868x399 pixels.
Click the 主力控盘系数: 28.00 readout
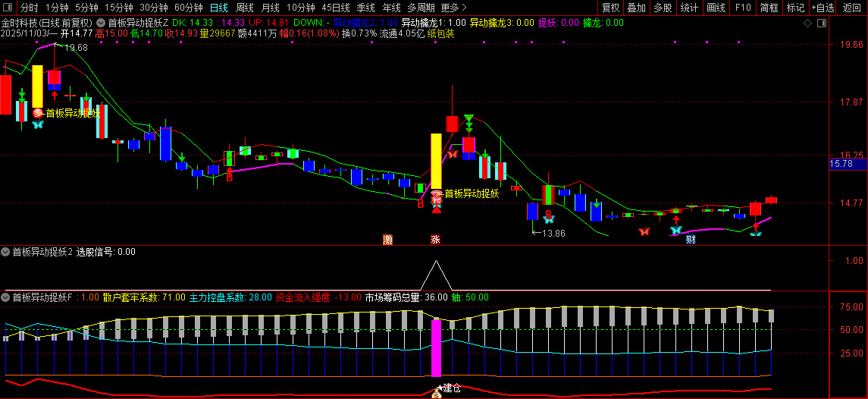(x=231, y=297)
